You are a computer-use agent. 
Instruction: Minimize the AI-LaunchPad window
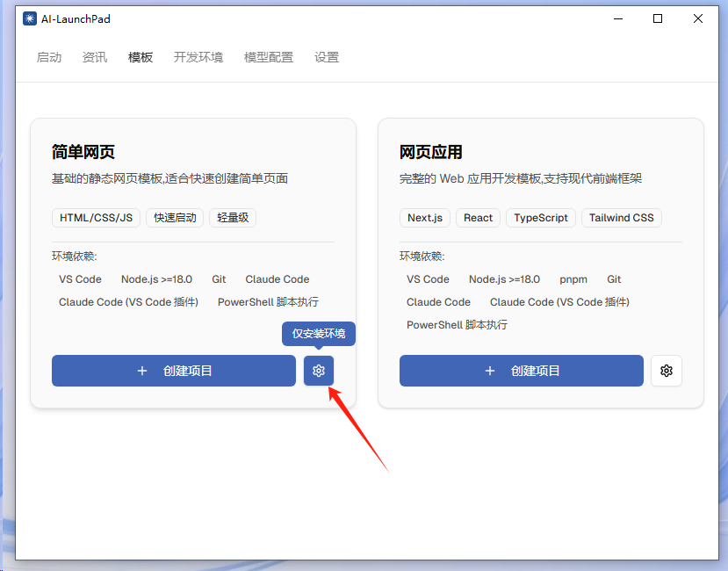pos(618,18)
